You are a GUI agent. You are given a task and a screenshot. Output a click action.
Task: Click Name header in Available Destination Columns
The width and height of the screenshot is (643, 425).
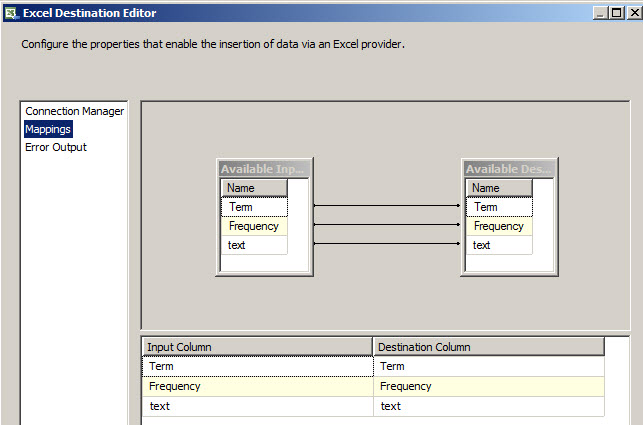click(x=499, y=188)
